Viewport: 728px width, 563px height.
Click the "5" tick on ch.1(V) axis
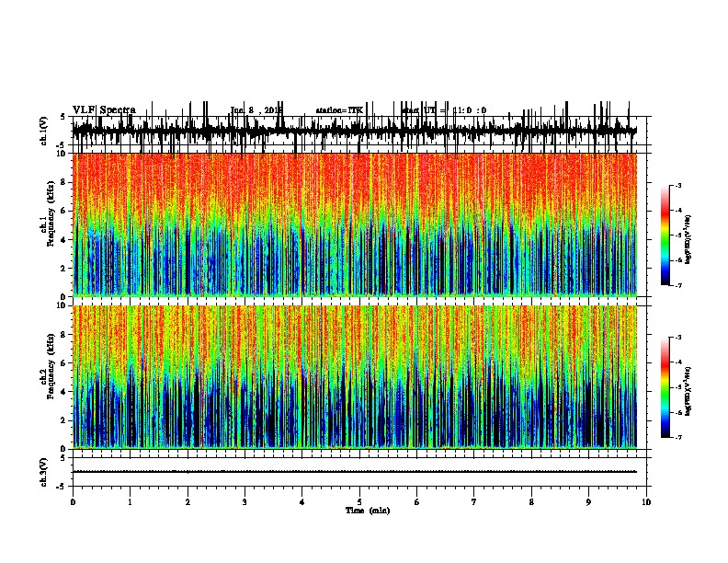[63, 117]
